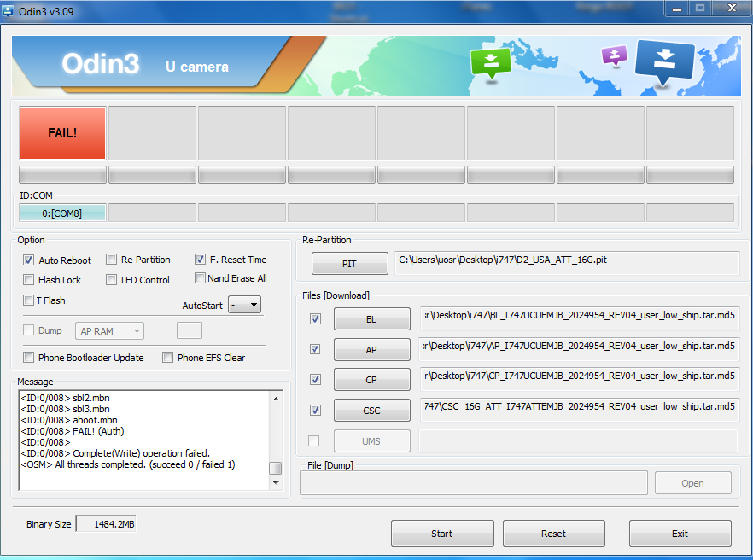Open the AP RAM dump dropdown

[109, 331]
